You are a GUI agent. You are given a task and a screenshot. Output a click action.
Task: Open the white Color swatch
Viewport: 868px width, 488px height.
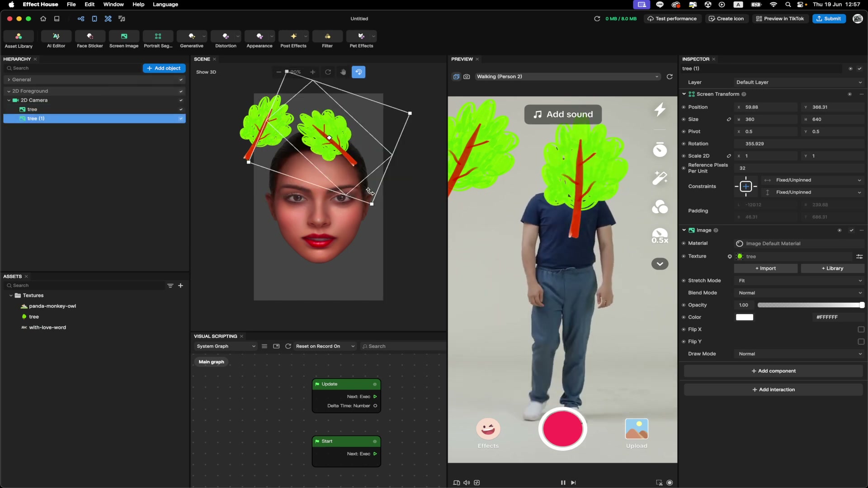(x=745, y=317)
